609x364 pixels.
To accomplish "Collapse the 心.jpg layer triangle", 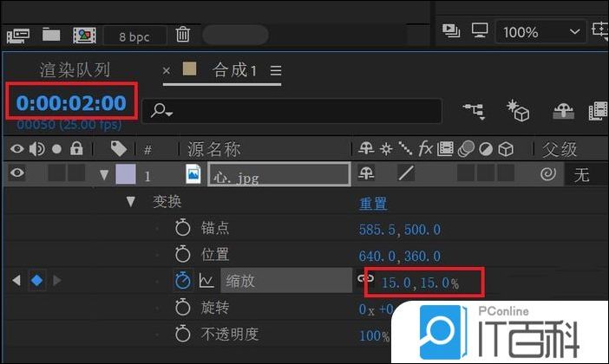I will [x=104, y=174].
